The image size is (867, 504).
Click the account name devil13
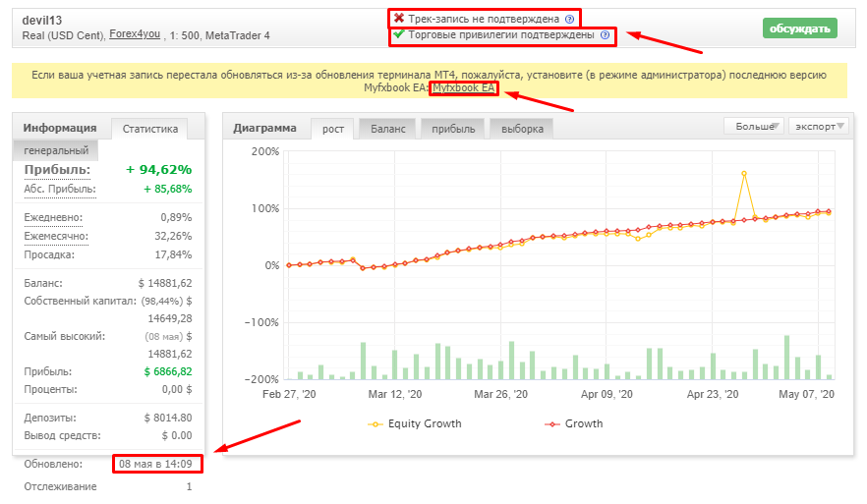[42, 21]
